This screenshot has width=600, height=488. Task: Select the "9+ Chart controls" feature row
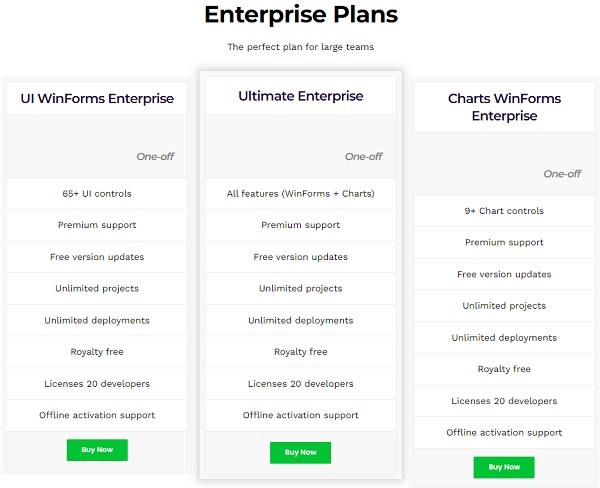tap(504, 211)
